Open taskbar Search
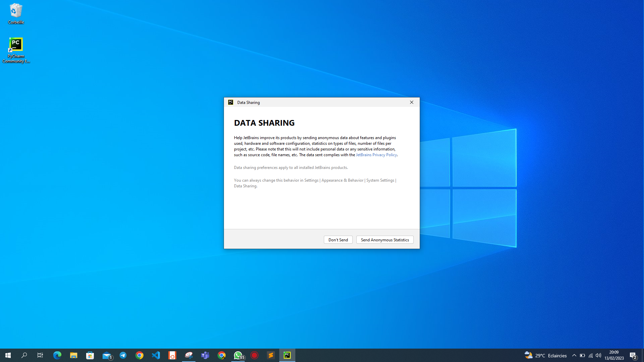Viewport: 644px width, 362px height. coord(24,355)
